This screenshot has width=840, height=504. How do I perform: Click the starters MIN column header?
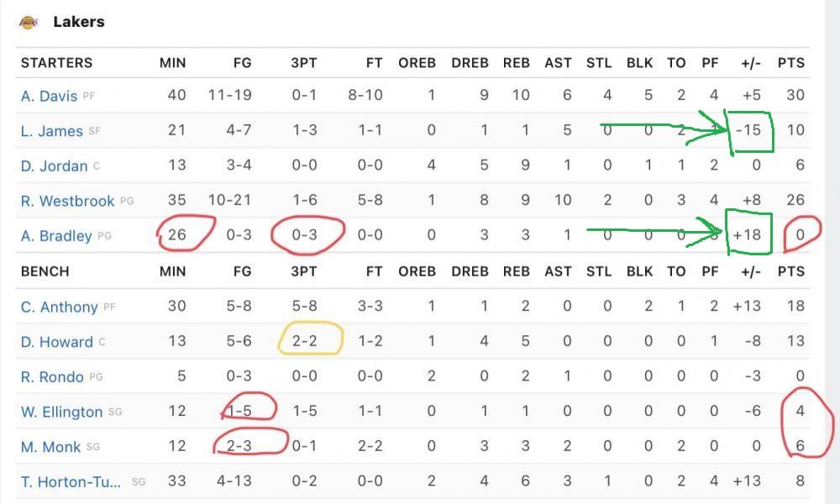[x=172, y=63]
